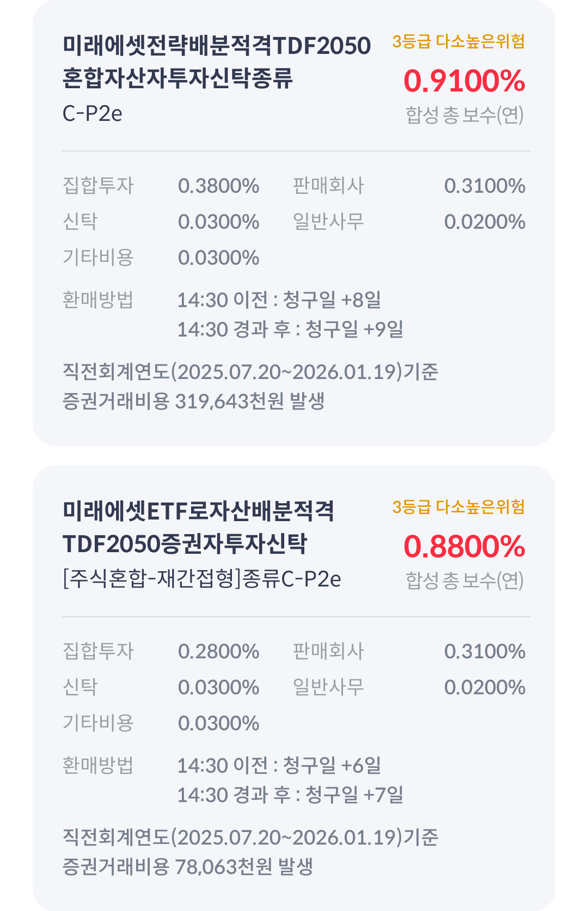This screenshot has height=911, width=588.
Task: Tap the C-P2e class label in first card
Action: (x=92, y=113)
